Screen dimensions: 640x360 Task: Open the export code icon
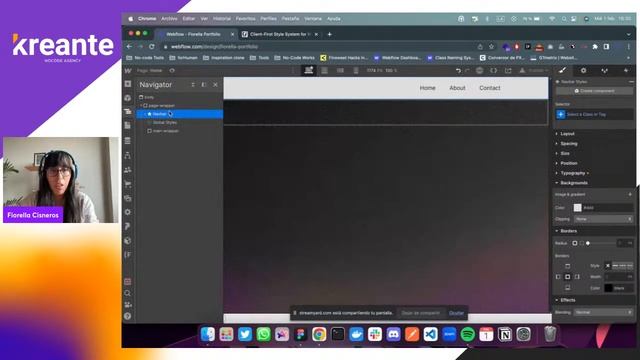click(493, 71)
